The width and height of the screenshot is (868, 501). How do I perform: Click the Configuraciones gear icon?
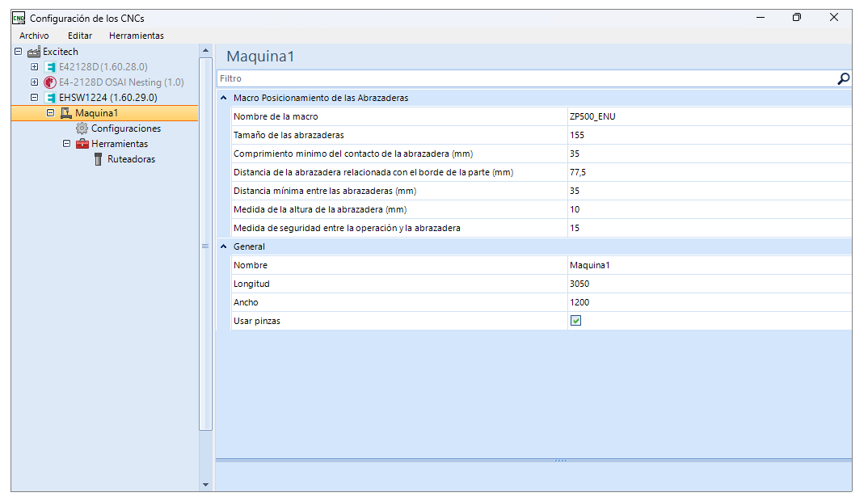pyautogui.click(x=82, y=128)
